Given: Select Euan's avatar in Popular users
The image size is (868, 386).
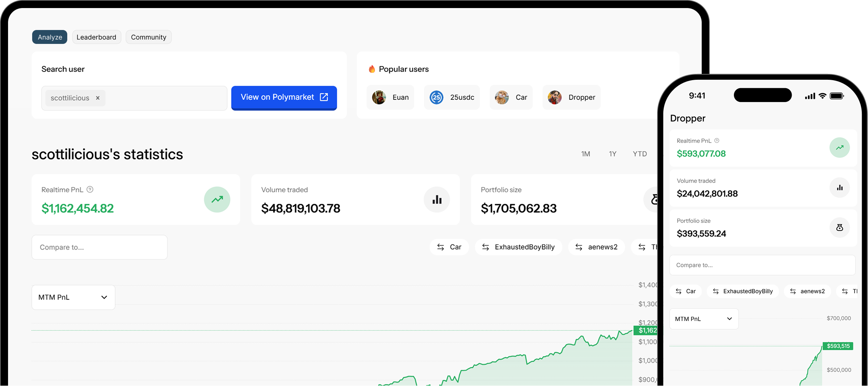Looking at the screenshot, I should click(379, 97).
